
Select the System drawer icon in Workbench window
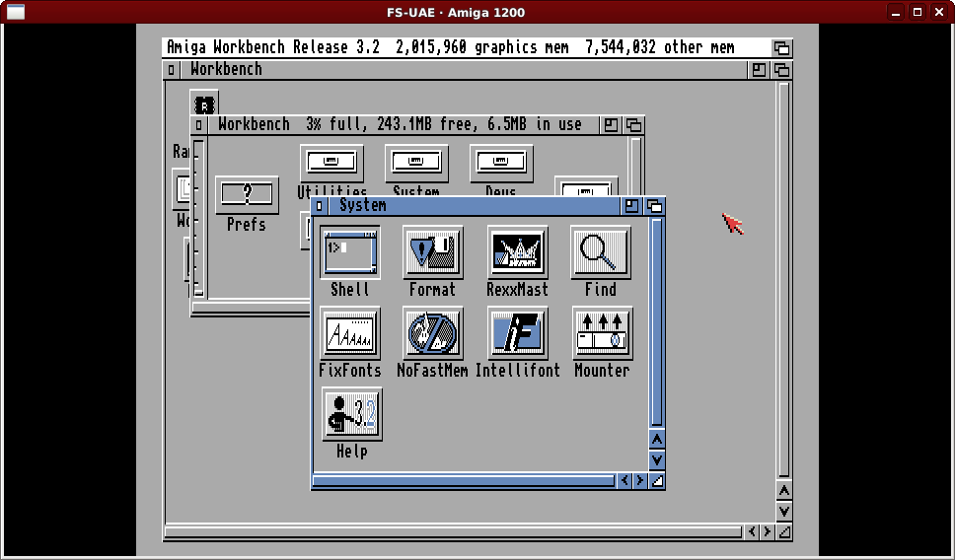pos(416,163)
